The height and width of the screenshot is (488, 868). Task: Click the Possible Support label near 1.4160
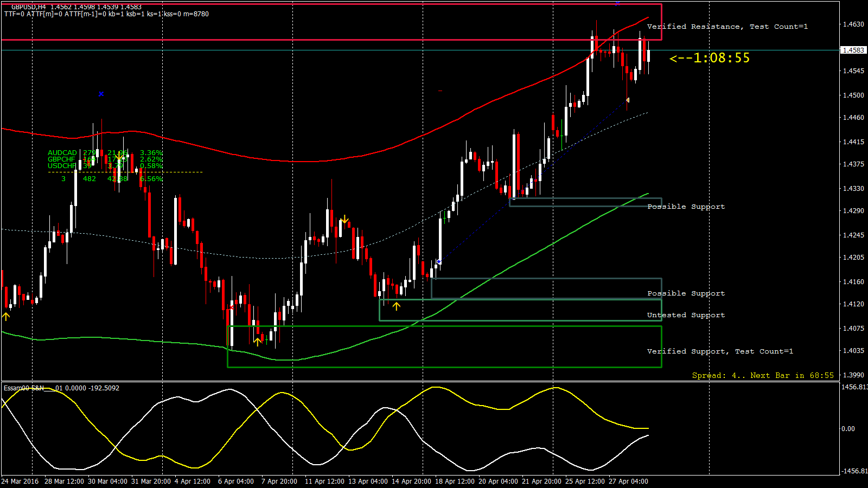(686, 293)
